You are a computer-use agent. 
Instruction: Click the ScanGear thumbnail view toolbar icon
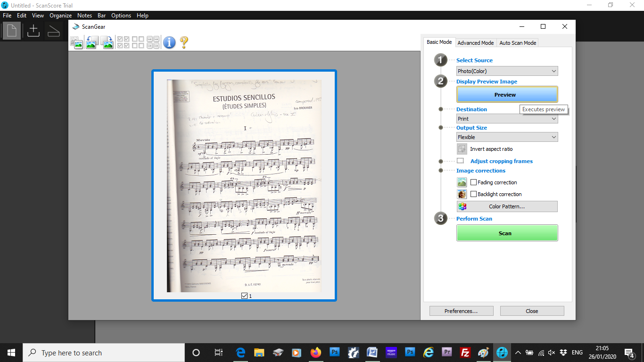click(x=77, y=42)
